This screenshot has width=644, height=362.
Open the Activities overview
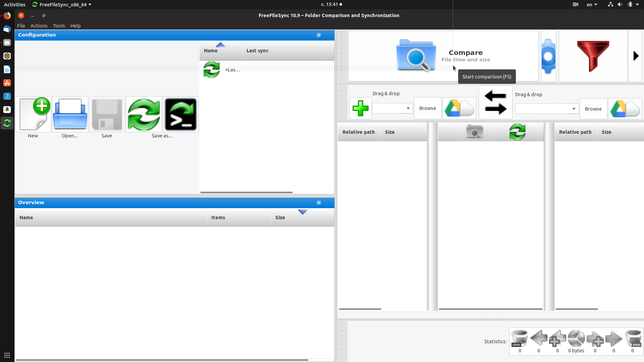coord(15,5)
